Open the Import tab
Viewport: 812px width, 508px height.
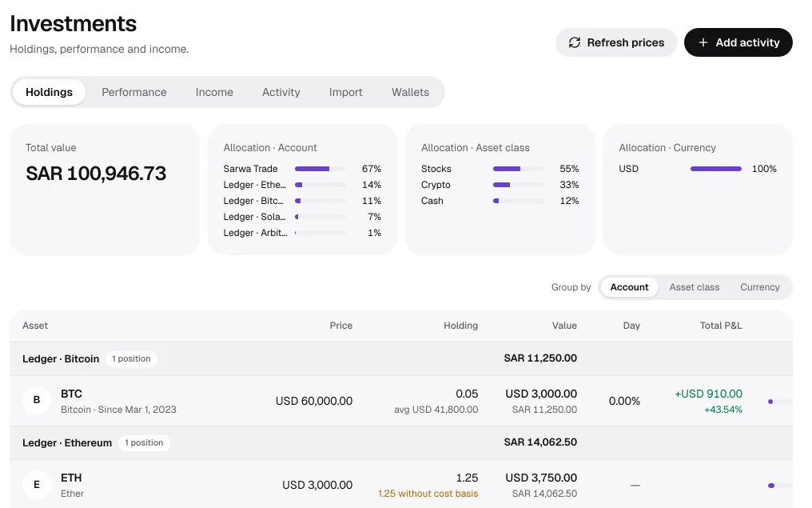346,92
